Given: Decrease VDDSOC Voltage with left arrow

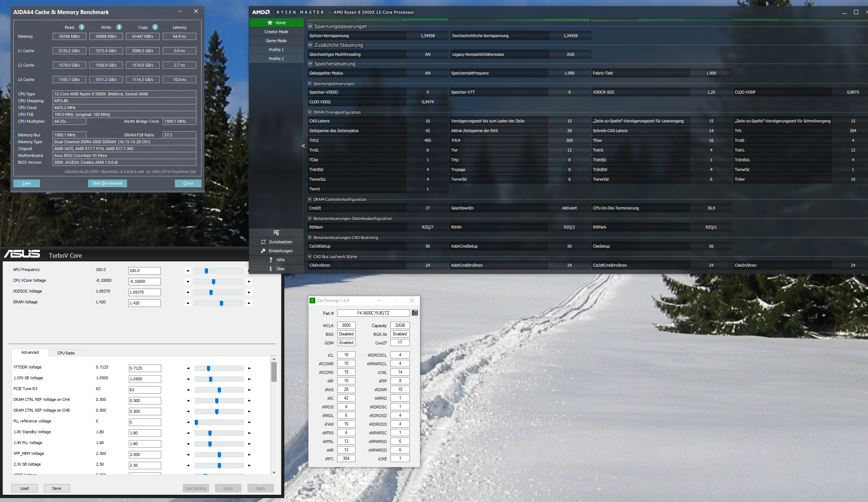Looking at the screenshot, I should [187, 292].
